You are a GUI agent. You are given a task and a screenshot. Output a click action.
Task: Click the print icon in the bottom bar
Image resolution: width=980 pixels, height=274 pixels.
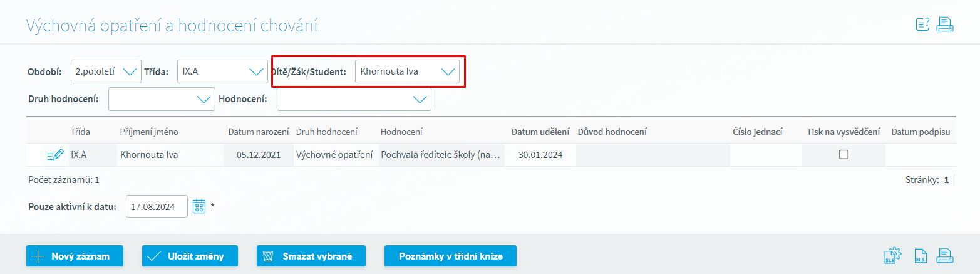[944, 256]
